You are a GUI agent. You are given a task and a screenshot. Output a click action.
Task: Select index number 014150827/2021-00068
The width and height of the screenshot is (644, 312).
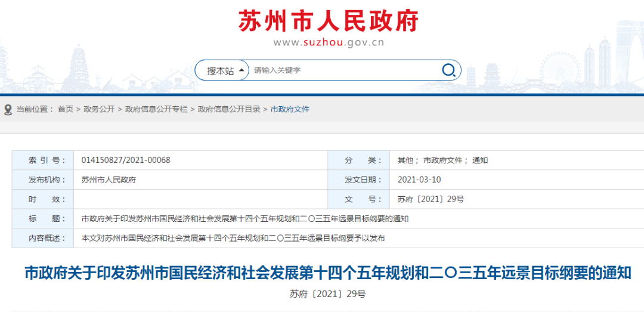click(126, 160)
